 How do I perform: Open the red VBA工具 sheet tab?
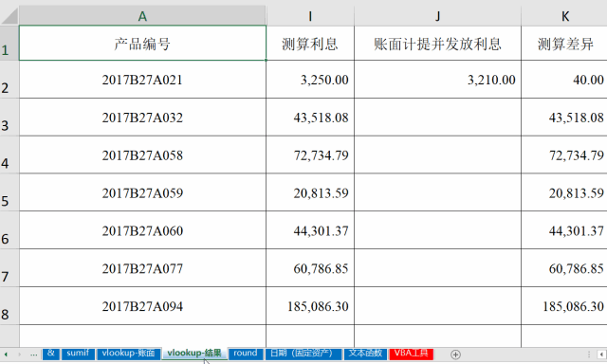(411, 354)
